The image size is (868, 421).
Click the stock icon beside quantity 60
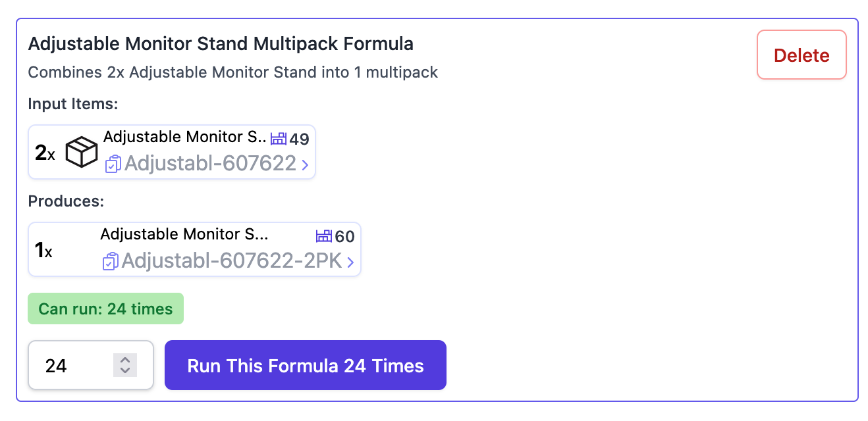324,236
